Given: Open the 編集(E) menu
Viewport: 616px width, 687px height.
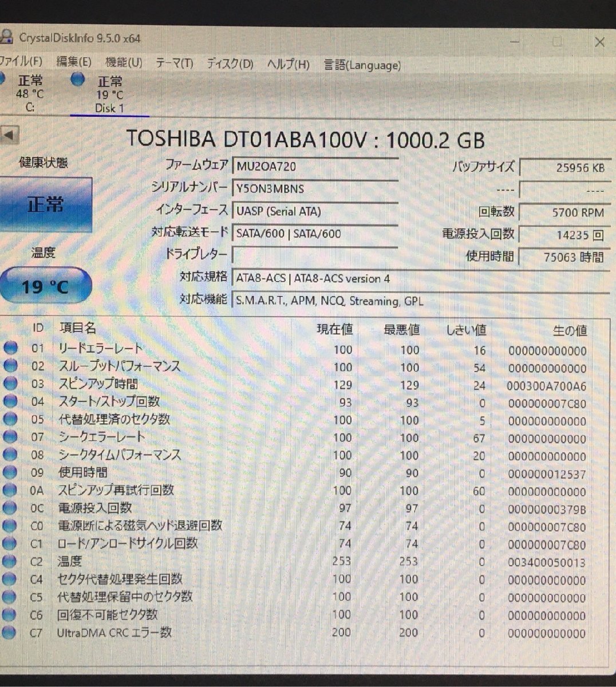Looking at the screenshot, I should [x=74, y=61].
